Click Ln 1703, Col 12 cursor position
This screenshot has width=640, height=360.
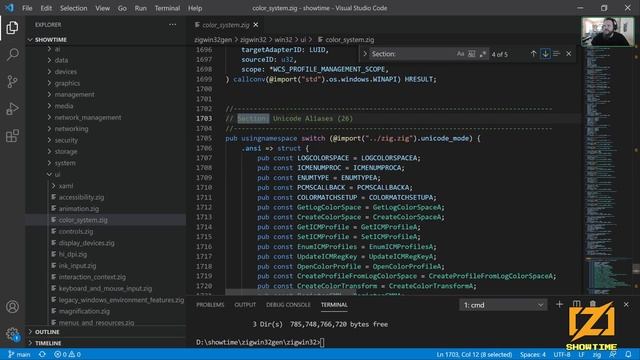click(x=474, y=354)
